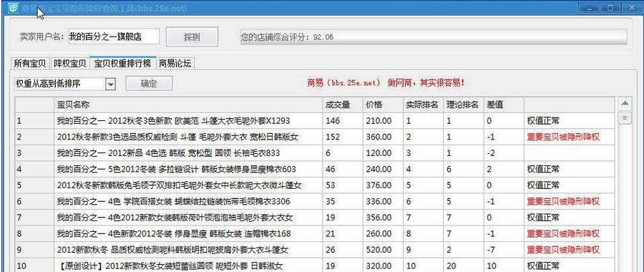Sort by the 宝贝名称 column header
Viewport: 644px width, 272px height.
click(188, 105)
